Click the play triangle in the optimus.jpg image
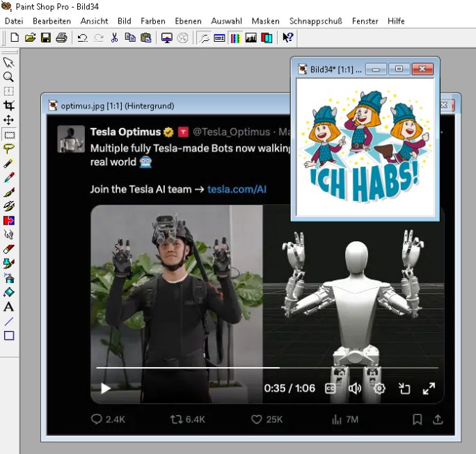This screenshot has width=476, height=454. (x=105, y=388)
